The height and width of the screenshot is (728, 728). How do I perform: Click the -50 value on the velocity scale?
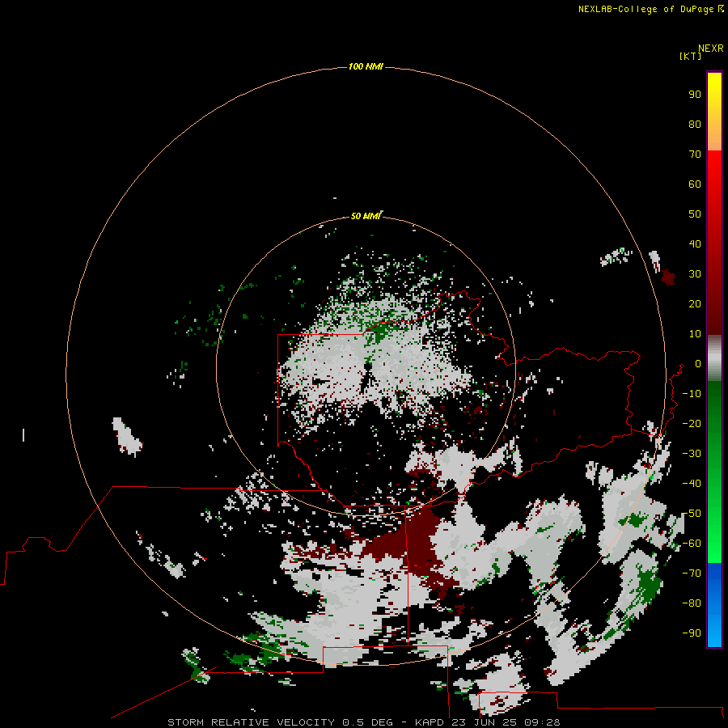[x=692, y=514]
